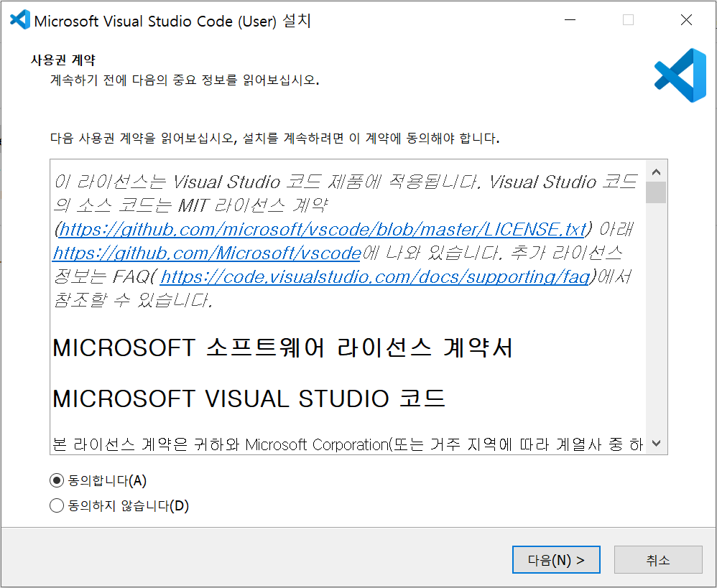This screenshot has height=588, width=717.
Task: Click the license scrollbar up arrow
Action: click(656, 172)
